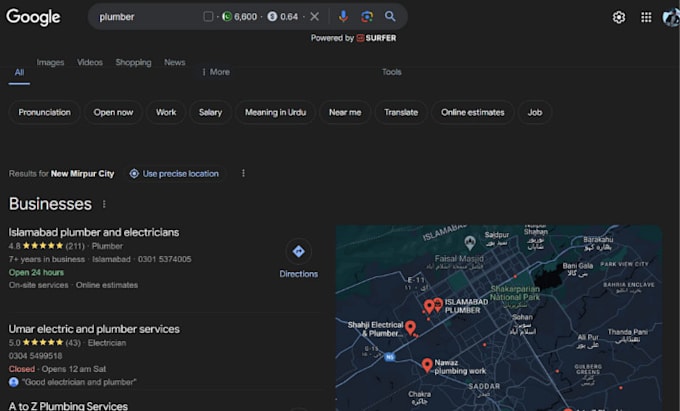Open Google Lens image search

pyautogui.click(x=367, y=16)
